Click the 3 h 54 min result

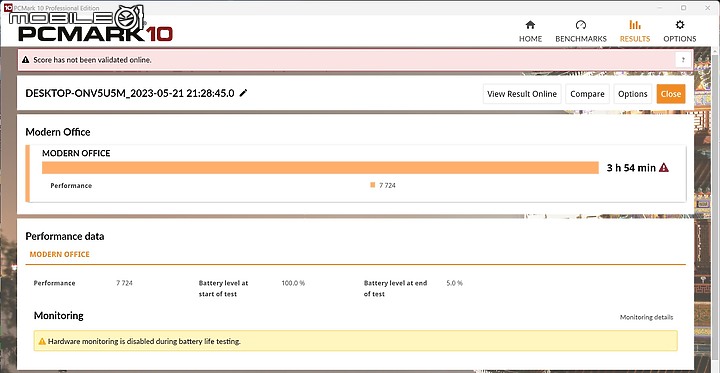pos(631,168)
